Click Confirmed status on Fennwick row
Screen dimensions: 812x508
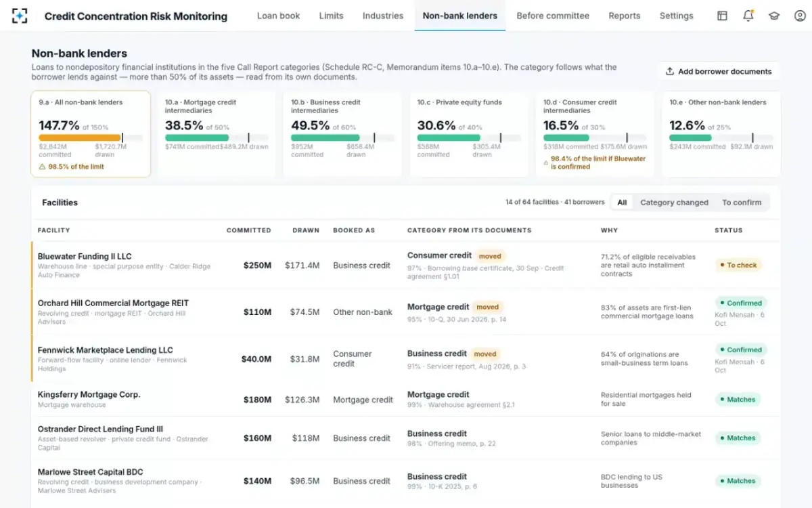(x=740, y=350)
